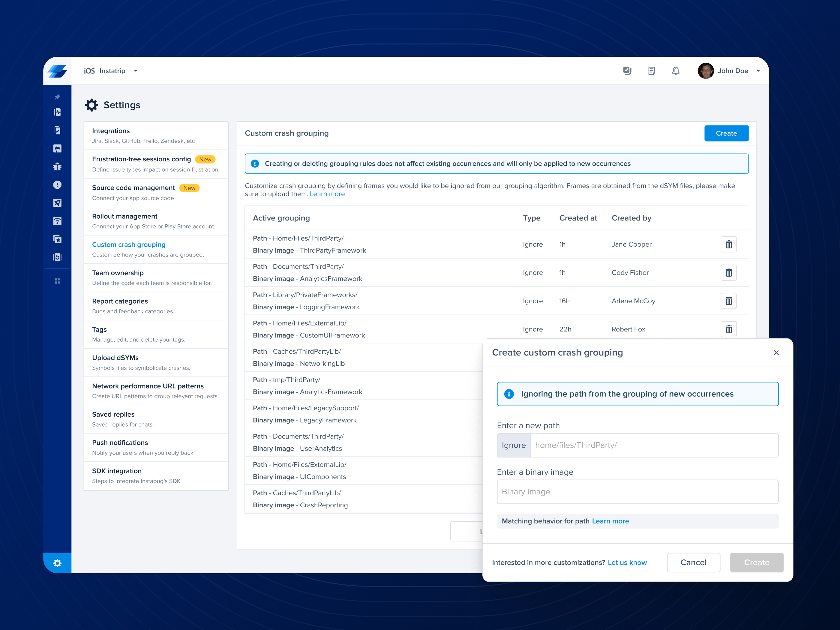Switch to the Team ownership settings section
The height and width of the screenshot is (630, 840).
coord(118,273)
